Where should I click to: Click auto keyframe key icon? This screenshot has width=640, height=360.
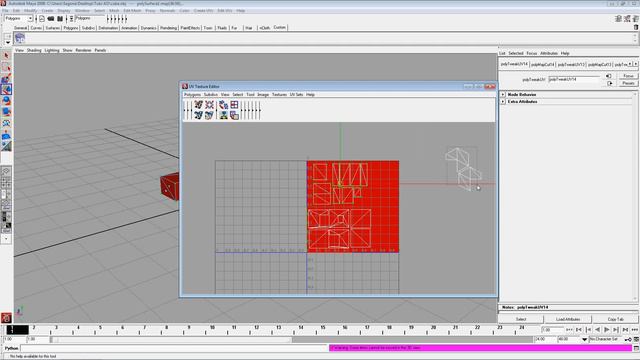coord(628,339)
